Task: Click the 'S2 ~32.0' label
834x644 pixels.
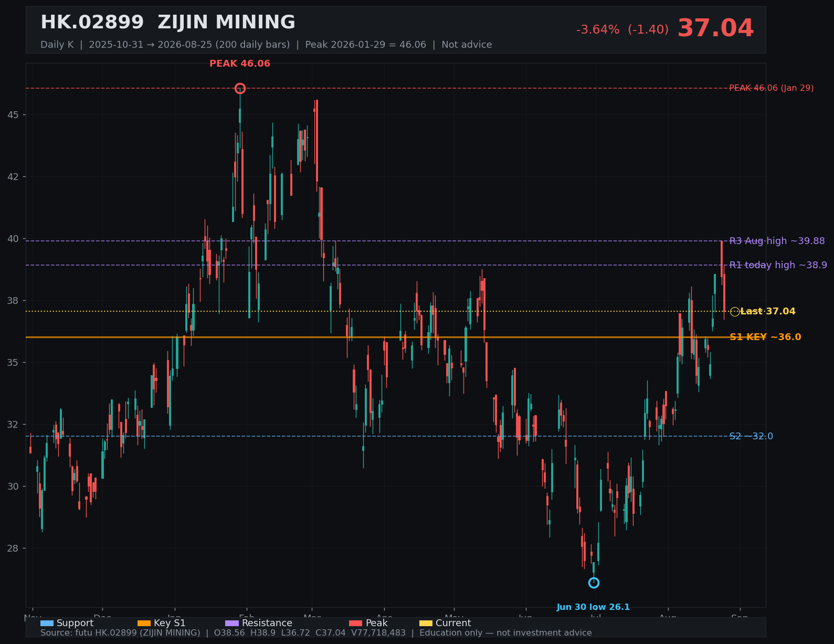Action: tap(751, 436)
